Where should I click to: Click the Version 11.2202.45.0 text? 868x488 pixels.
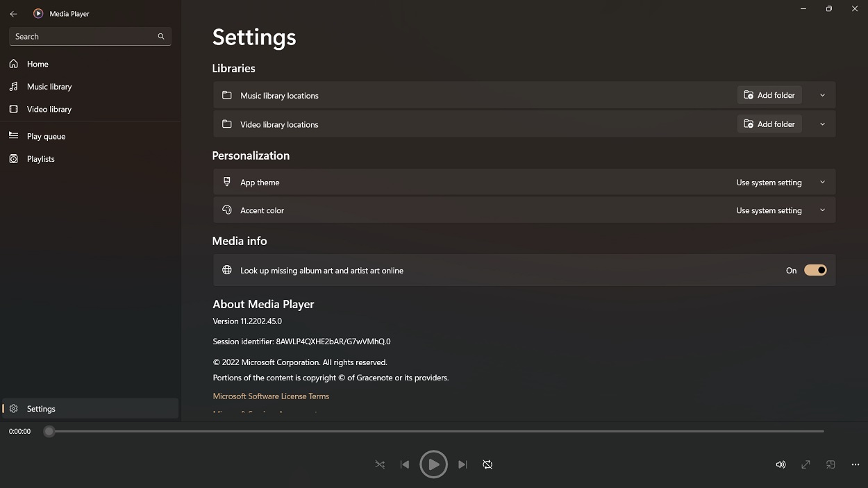tap(247, 321)
